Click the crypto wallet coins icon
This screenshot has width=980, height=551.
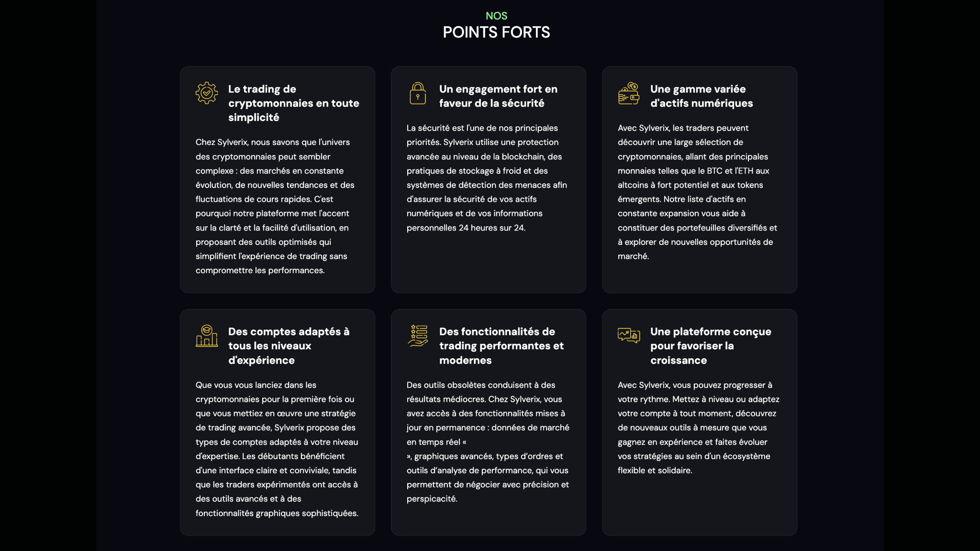pyautogui.click(x=629, y=93)
